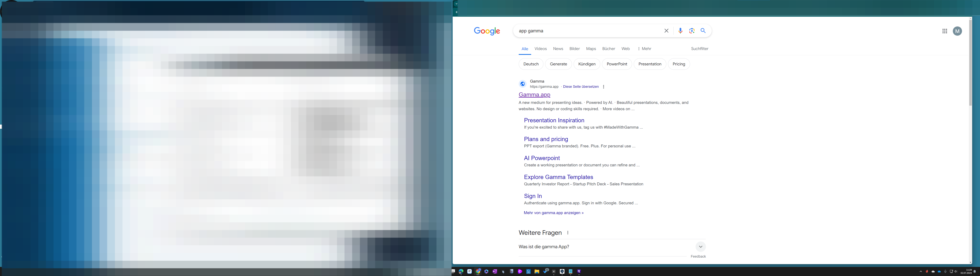Switch to the Bücher search tab

[609, 49]
